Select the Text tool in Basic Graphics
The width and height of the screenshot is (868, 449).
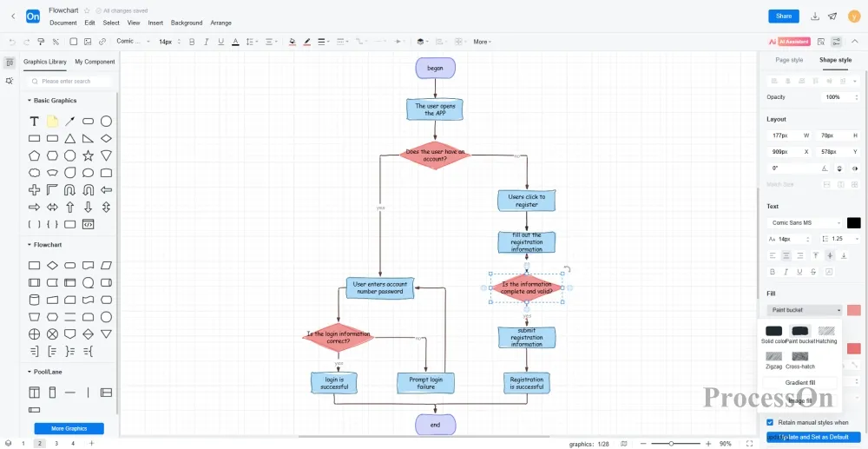click(35, 122)
